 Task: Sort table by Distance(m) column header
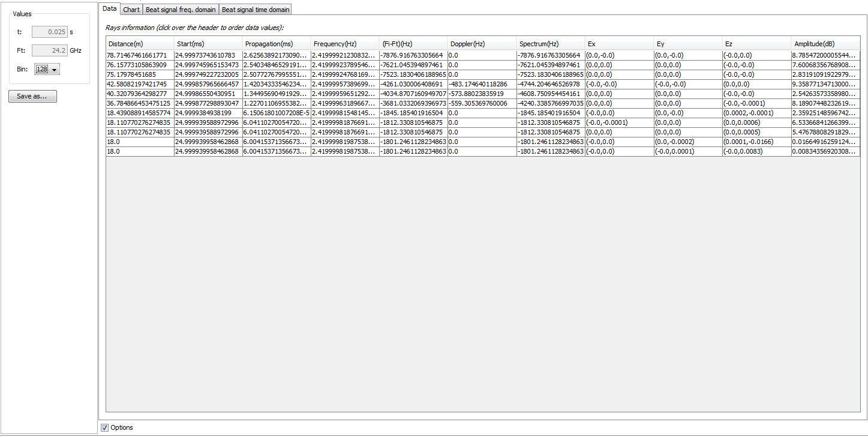click(140, 44)
